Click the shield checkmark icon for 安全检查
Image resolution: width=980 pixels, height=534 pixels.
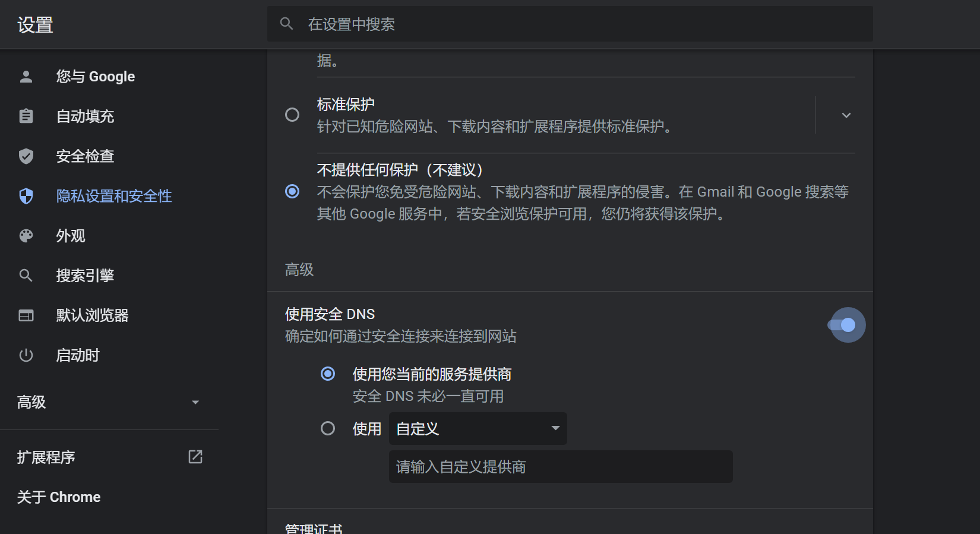(x=26, y=156)
